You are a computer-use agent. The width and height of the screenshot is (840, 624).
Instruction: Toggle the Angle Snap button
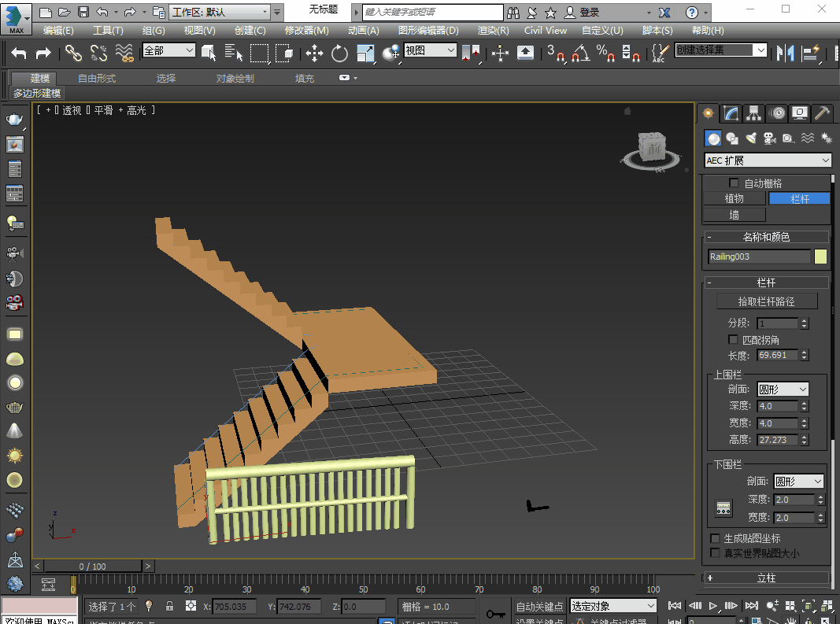(581, 53)
